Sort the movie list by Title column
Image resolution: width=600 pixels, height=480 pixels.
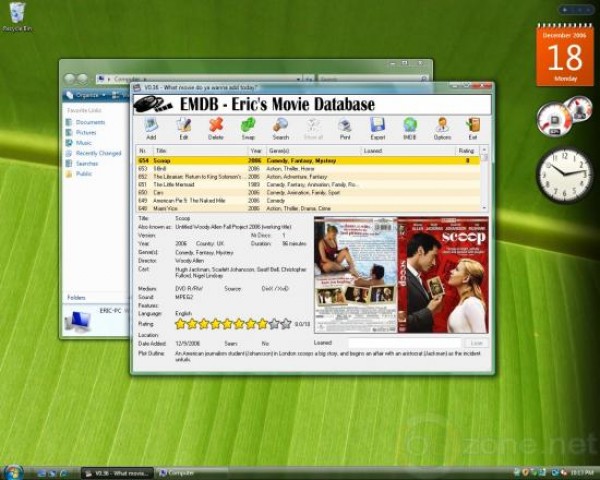tap(200, 150)
